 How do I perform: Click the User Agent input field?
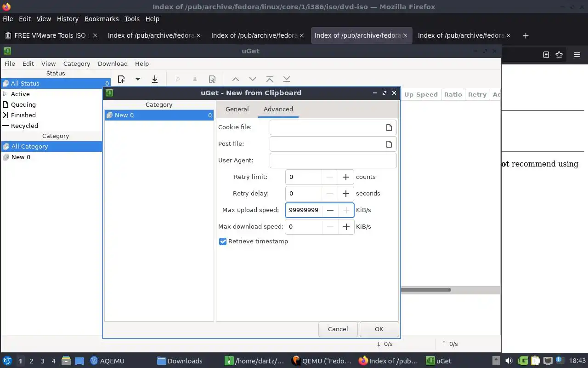[333, 161]
